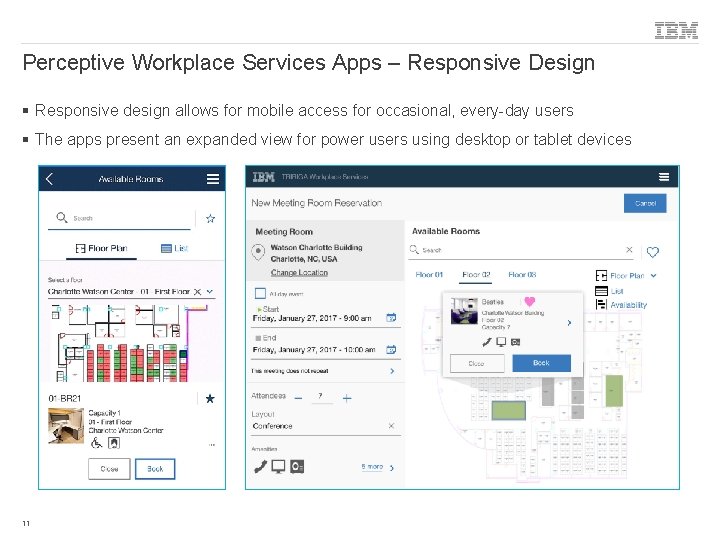Expand the Select a floor dropdown
720x540 pixels.
click(210, 292)
